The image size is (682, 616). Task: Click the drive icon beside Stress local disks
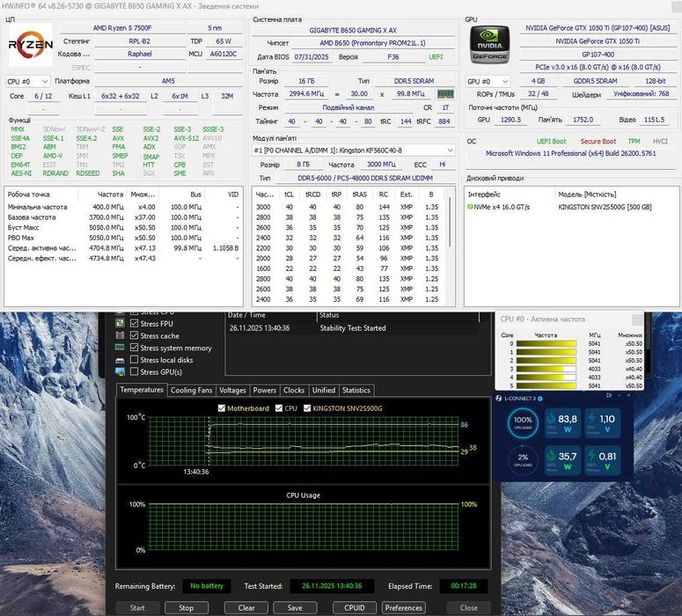(x=120, y=360)
